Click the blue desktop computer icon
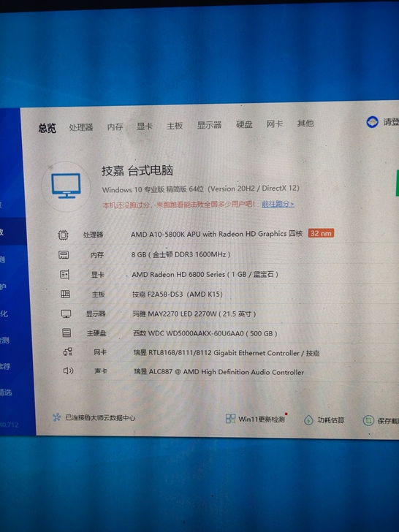 (66, 186)
